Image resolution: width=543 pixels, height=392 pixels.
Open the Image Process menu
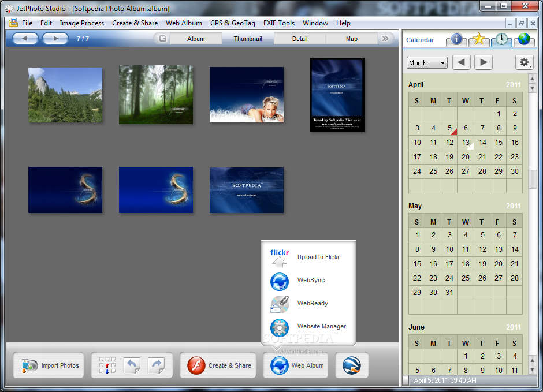(81, 23)
